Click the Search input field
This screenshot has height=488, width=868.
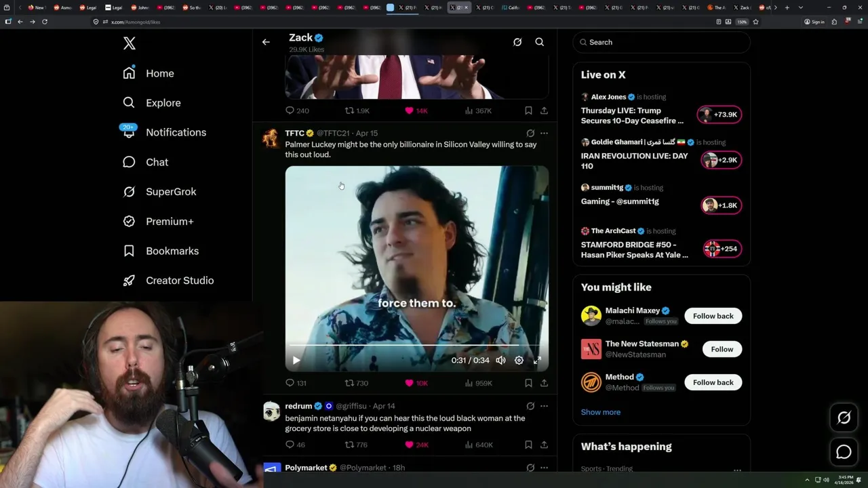pos(662,42)
